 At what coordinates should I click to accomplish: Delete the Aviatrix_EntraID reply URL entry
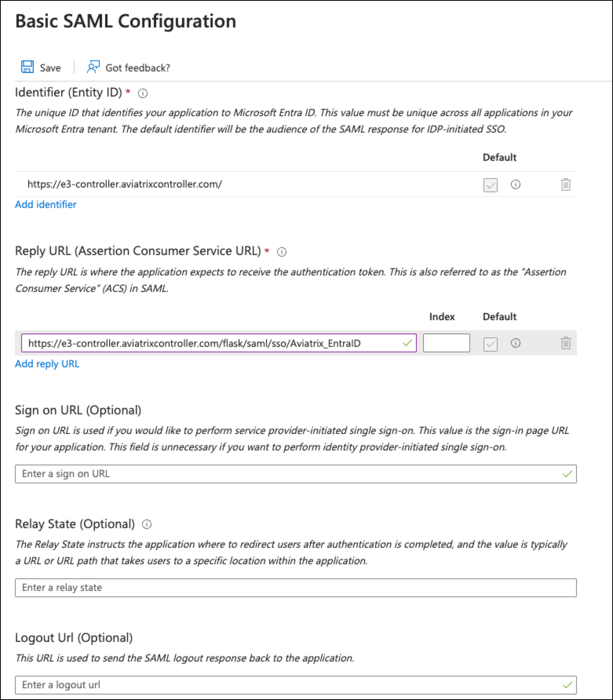[565, 343]
